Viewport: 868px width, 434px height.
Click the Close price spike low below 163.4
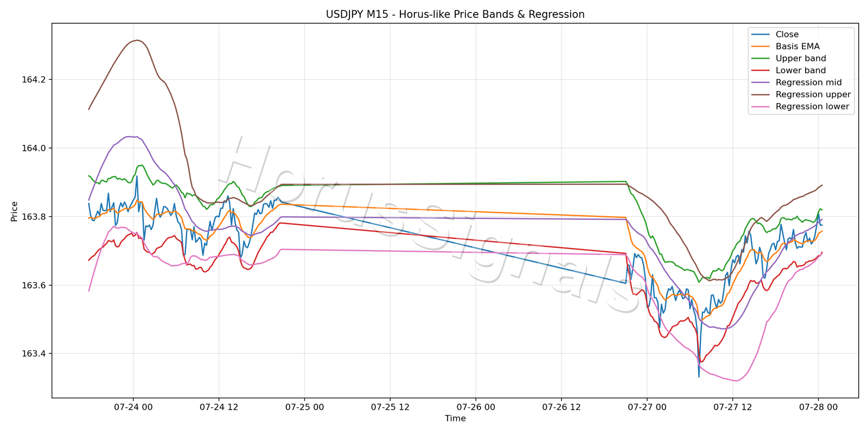[x=699, y=376]
